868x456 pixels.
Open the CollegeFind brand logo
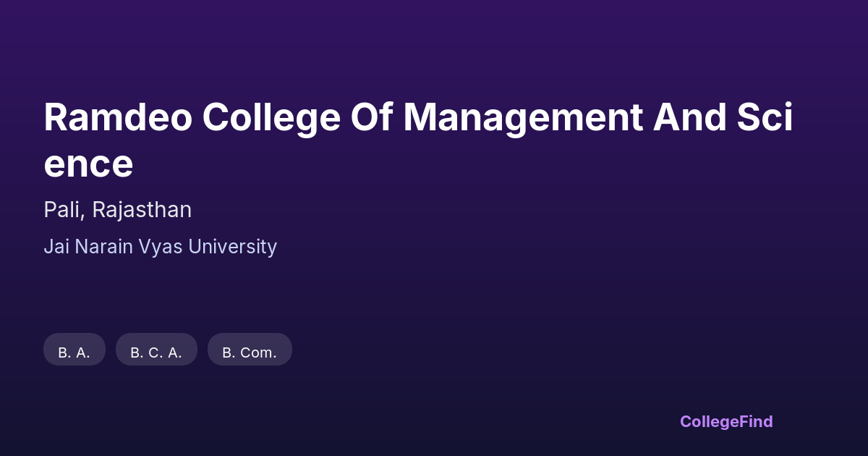pos(726,421)
